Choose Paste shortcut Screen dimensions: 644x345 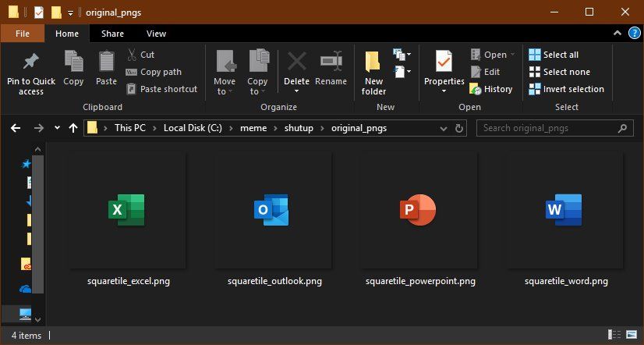click(161, 89)
